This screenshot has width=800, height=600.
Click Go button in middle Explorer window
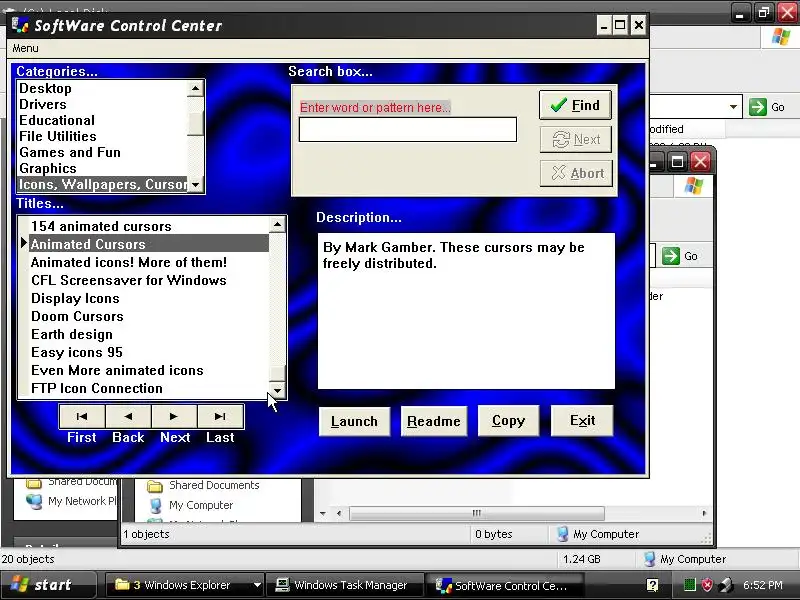click(681, 256)
